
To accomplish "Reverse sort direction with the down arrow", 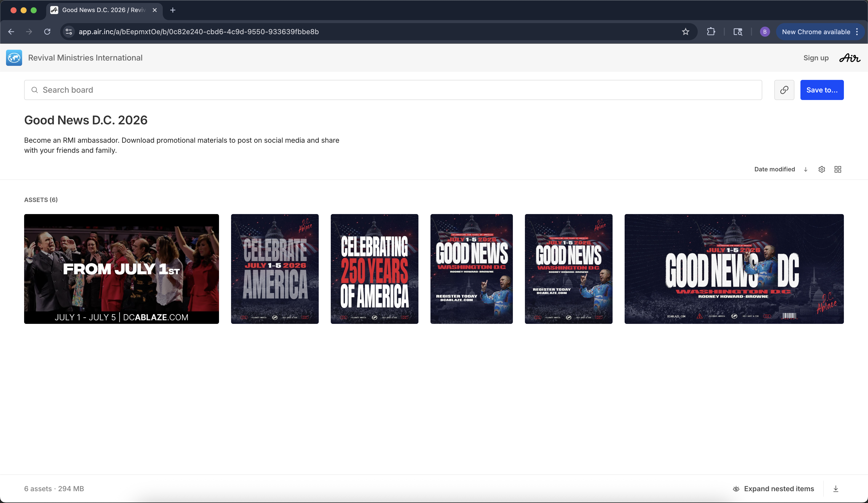I will 806,169.
